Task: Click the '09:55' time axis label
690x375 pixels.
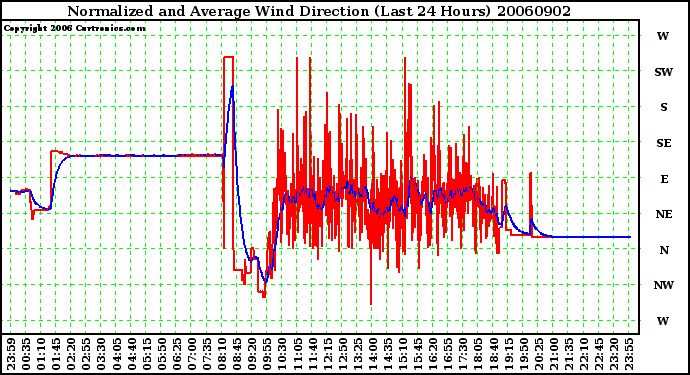Action: (267, 354)
